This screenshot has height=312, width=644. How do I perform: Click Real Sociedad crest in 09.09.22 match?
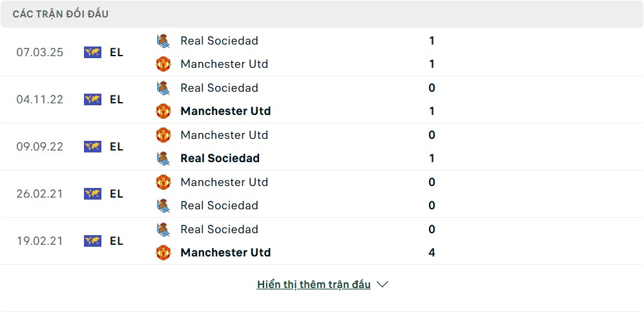pyautogui.click(x=163, y=158)
